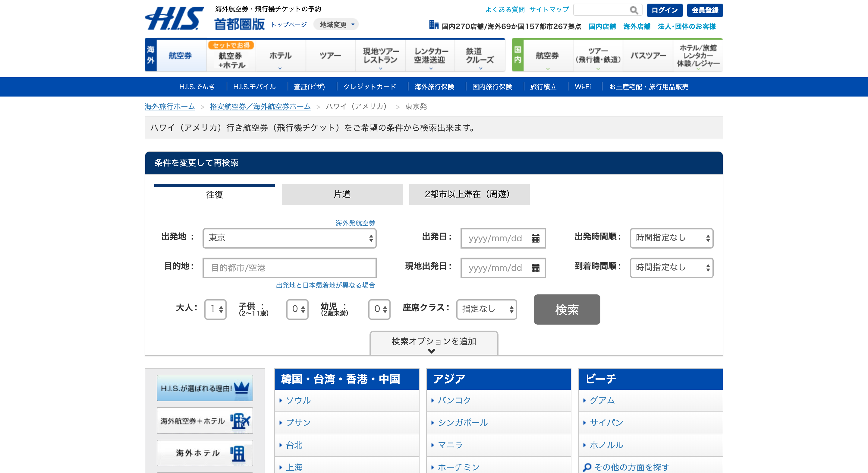Click 格安航空券／海外航空券ホーム breadcrumb

pos(260,106)
